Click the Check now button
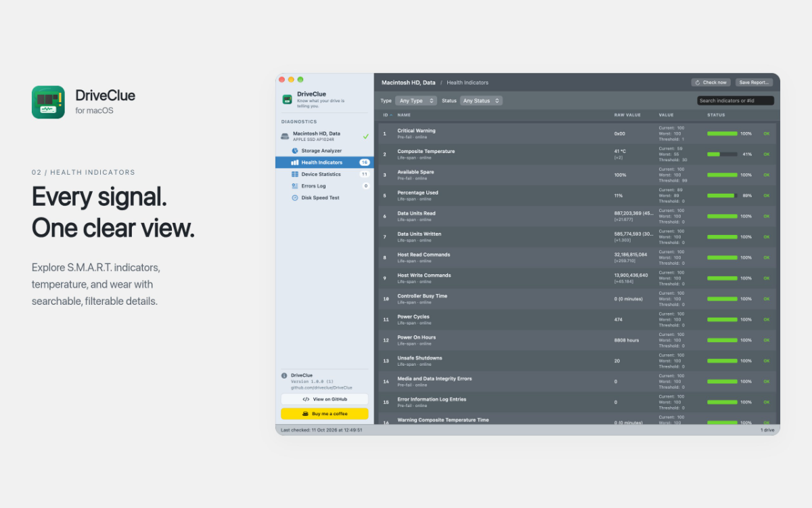The image size is (812, 508). pyautogui.click(x=711, y=83)
